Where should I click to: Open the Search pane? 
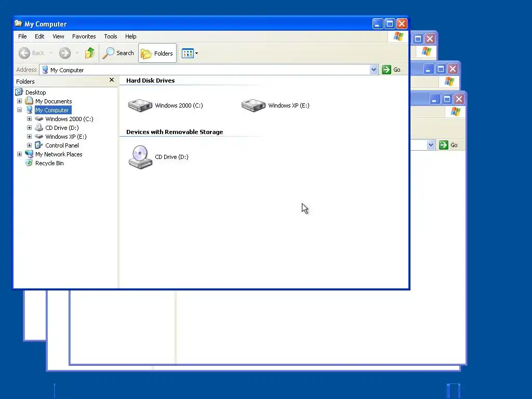coord(118,53)
